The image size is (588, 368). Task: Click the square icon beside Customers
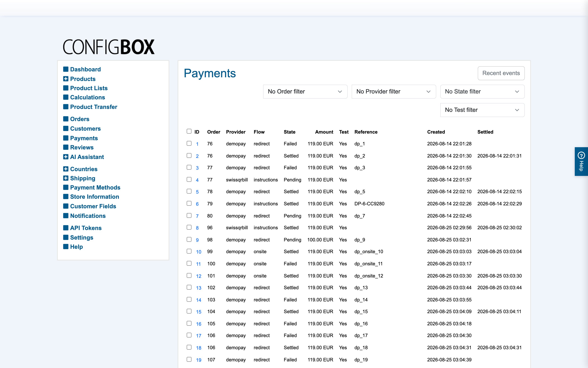click(x=66, y=128)
